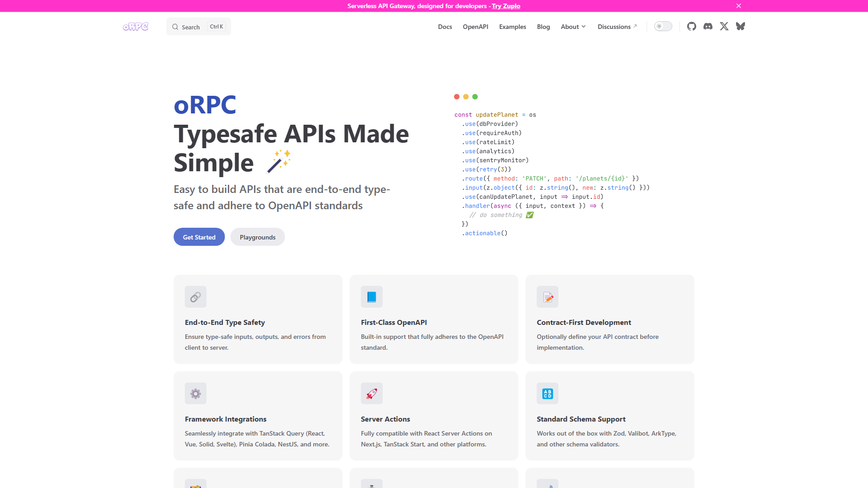Open the X social link icon
The image size is (868, 488).
coord(724,26)
